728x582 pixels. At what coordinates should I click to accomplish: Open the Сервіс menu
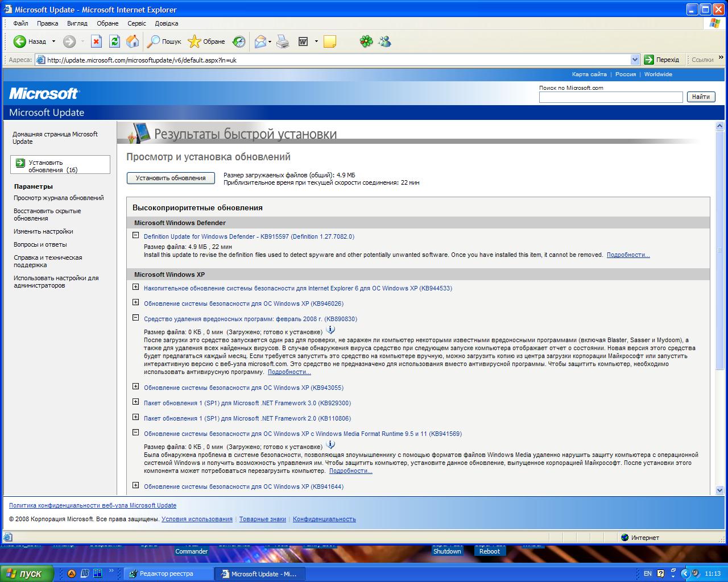tap(136, 23)
